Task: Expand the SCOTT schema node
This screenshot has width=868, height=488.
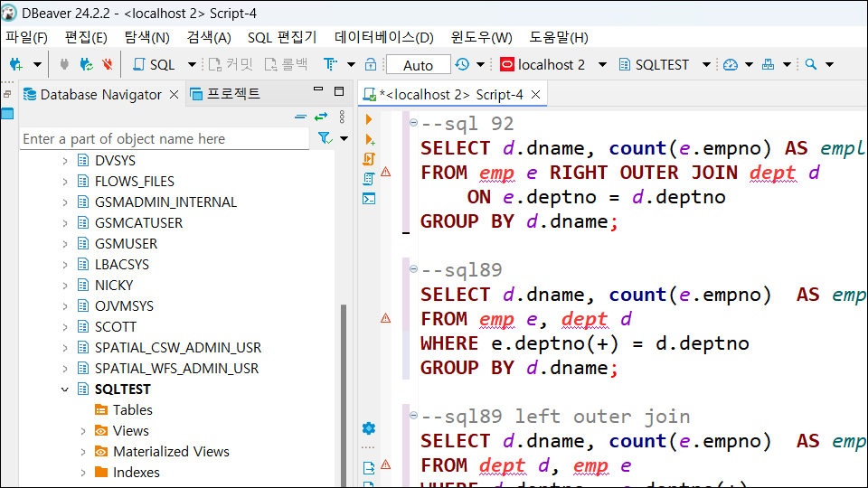Action: click(x=65, y=327)
